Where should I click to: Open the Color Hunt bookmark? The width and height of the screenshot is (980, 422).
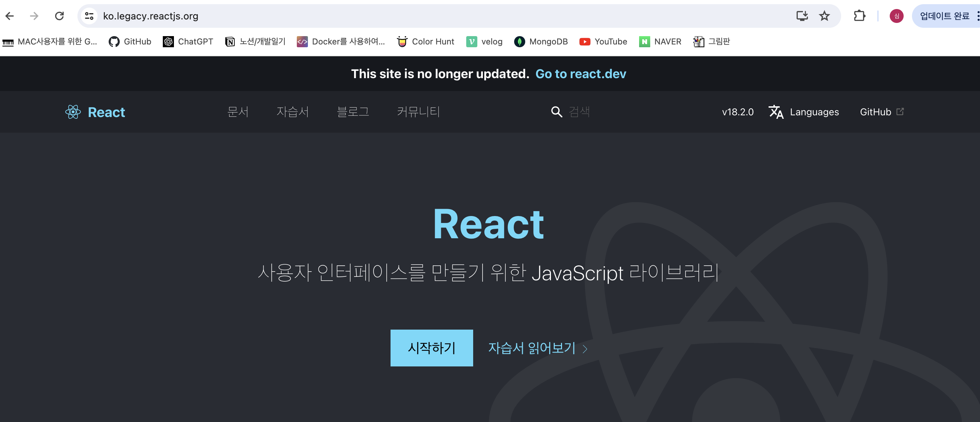(x=425, y=42)
